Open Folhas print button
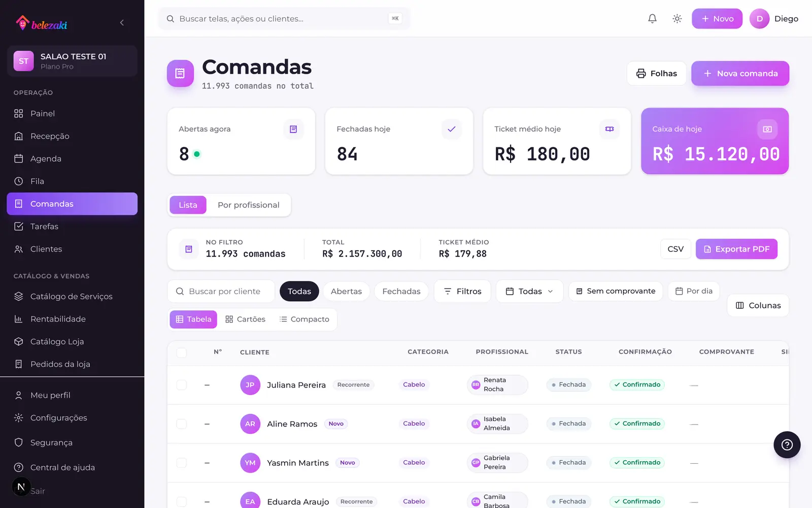The height and width of the screenshot is (508, 812). (x=657, y=74)
